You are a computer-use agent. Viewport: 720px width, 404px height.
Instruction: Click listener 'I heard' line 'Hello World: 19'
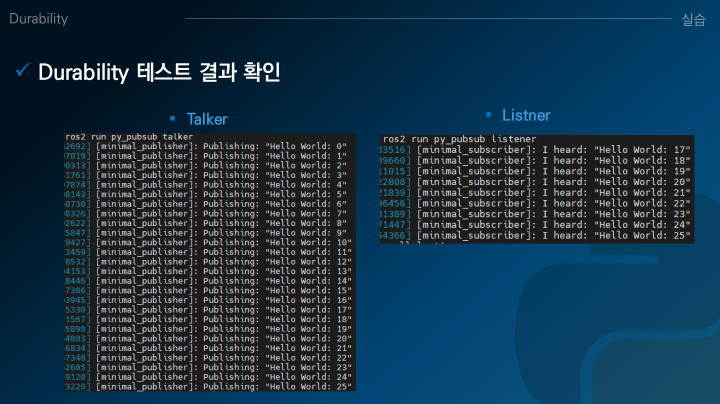(535, 172)
